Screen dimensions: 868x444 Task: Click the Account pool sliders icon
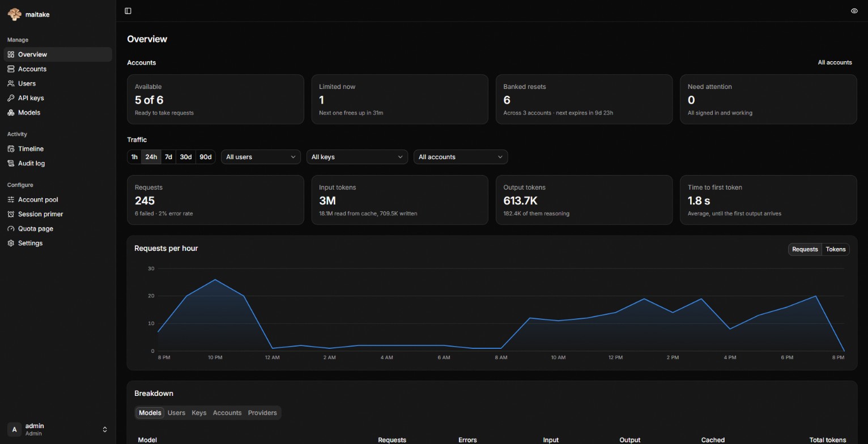coord(11,200)
